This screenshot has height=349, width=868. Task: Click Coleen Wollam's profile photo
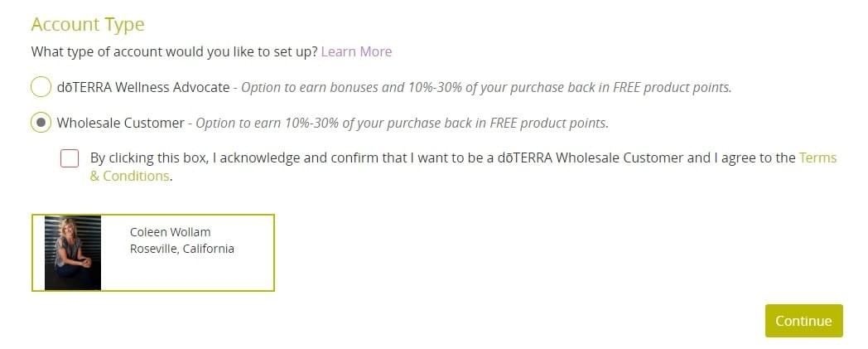pos(73,253)
